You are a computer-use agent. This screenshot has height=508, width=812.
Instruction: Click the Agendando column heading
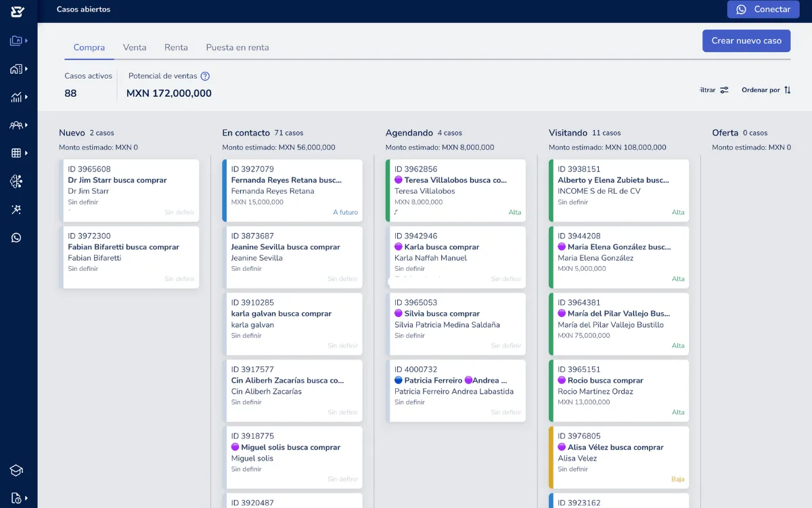409,133
